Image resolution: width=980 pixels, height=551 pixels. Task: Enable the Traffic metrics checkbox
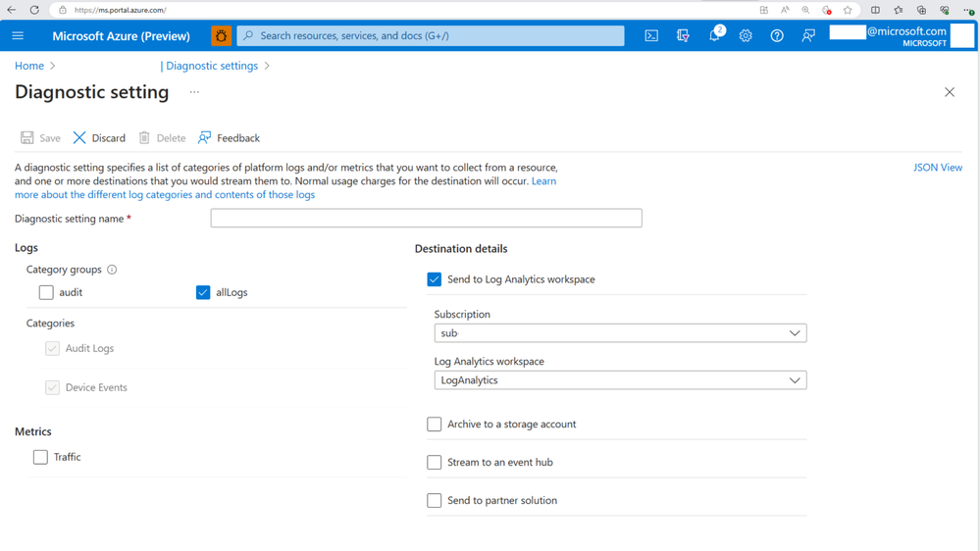tap(40, 457)
